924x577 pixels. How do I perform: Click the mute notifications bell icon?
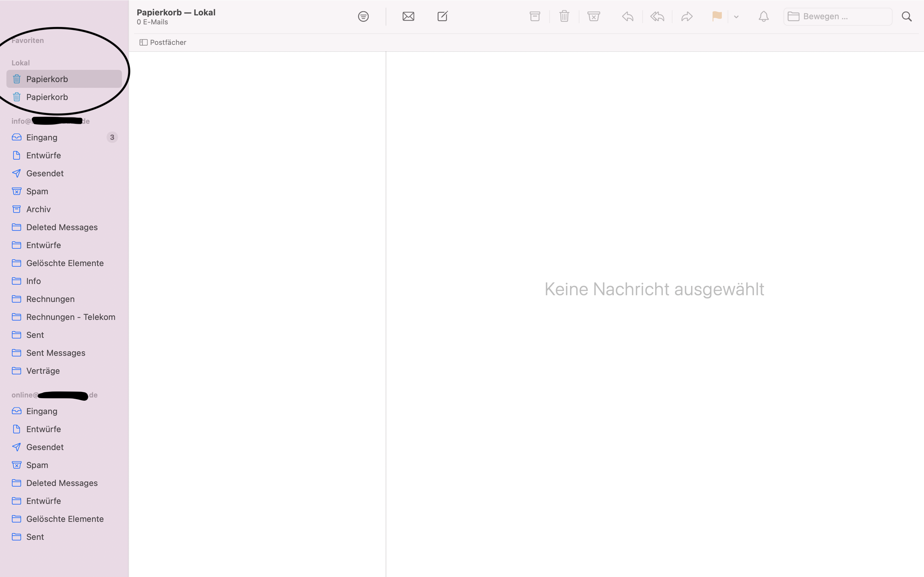[763, 16]
